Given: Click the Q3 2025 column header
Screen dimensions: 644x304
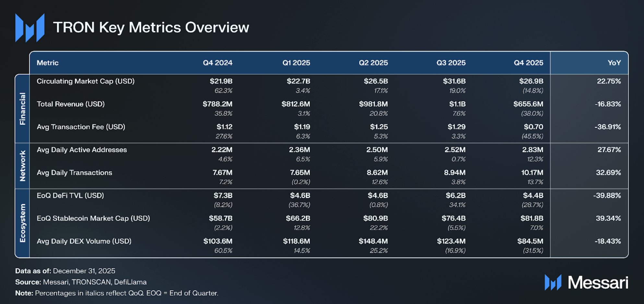Looking at the screenshot, I should pos(451,63).
